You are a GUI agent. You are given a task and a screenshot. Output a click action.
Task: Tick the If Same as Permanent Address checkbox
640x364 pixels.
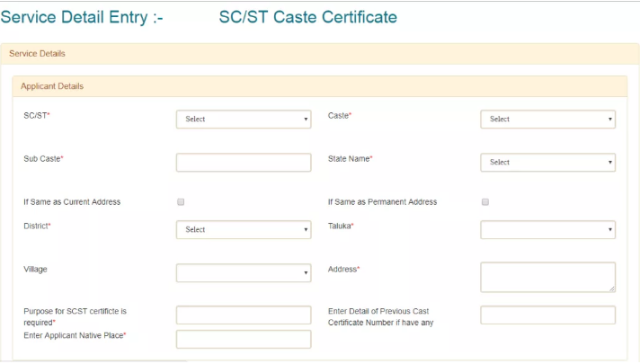pos(485,202)
